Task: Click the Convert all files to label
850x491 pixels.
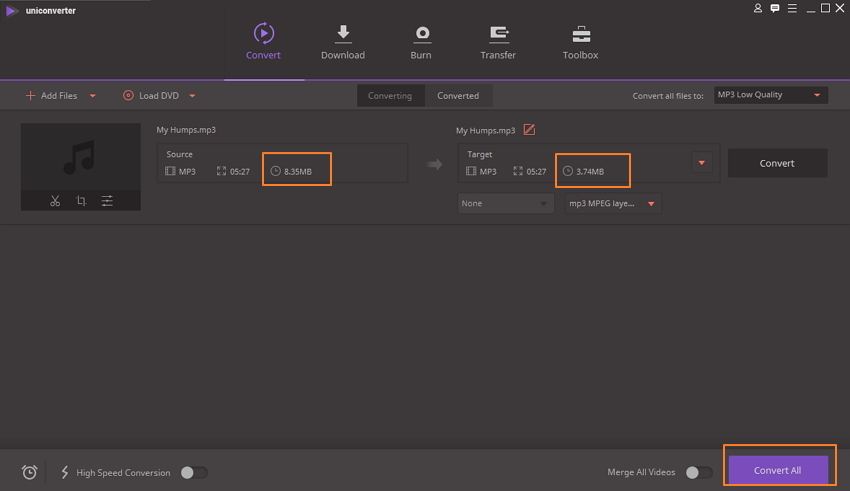Action: click(x=668, y=96)
